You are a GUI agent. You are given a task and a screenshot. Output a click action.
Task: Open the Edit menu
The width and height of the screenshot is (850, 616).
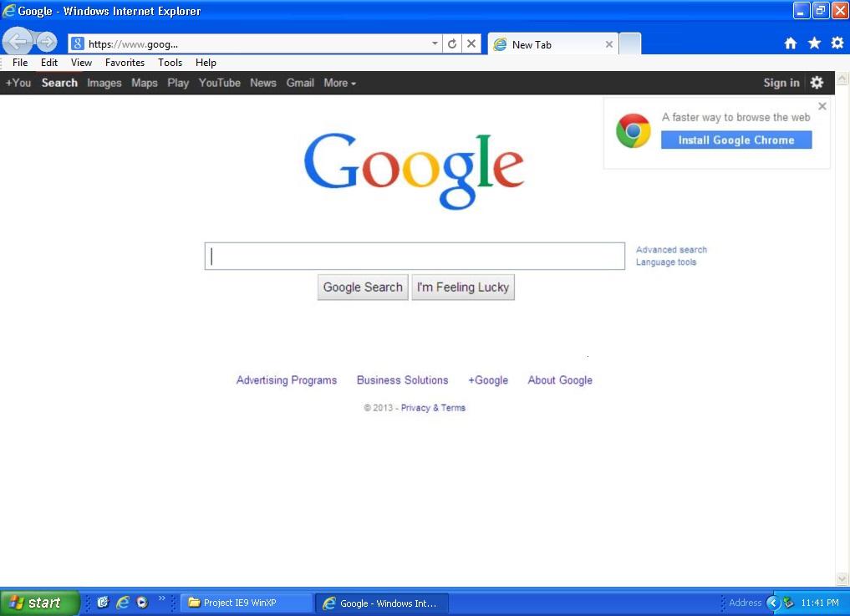point(49,63)
